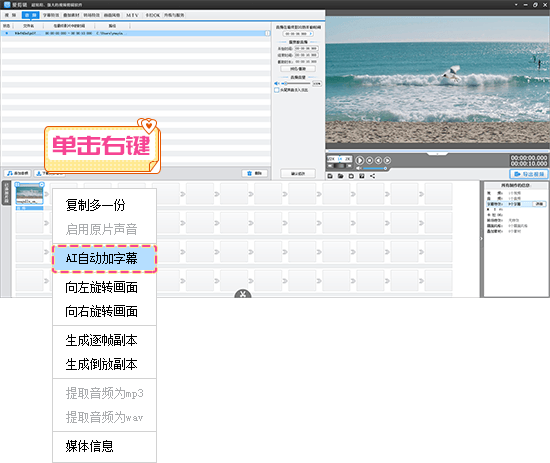Screen dimensions: 550x463
Task: Click the 路径 column header
Action: point(112,26)
